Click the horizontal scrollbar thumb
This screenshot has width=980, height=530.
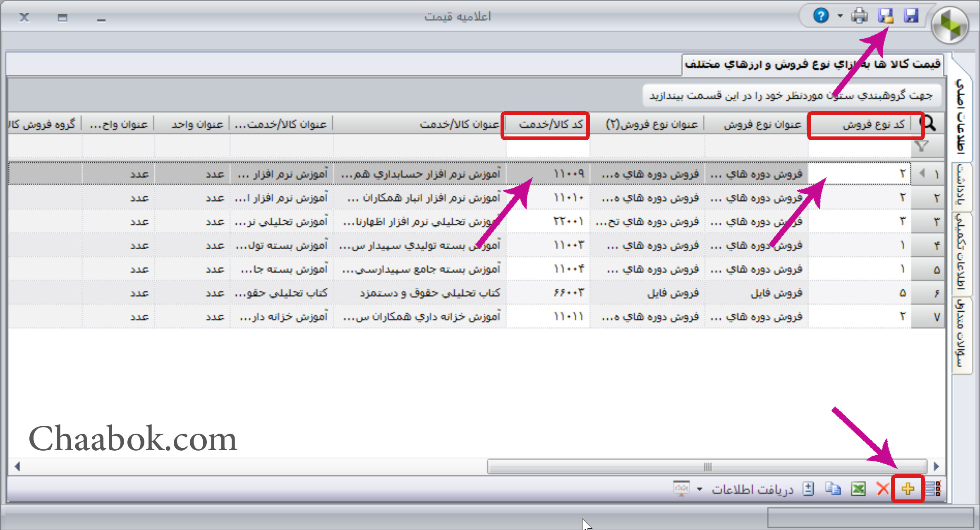tap(707, 467)
